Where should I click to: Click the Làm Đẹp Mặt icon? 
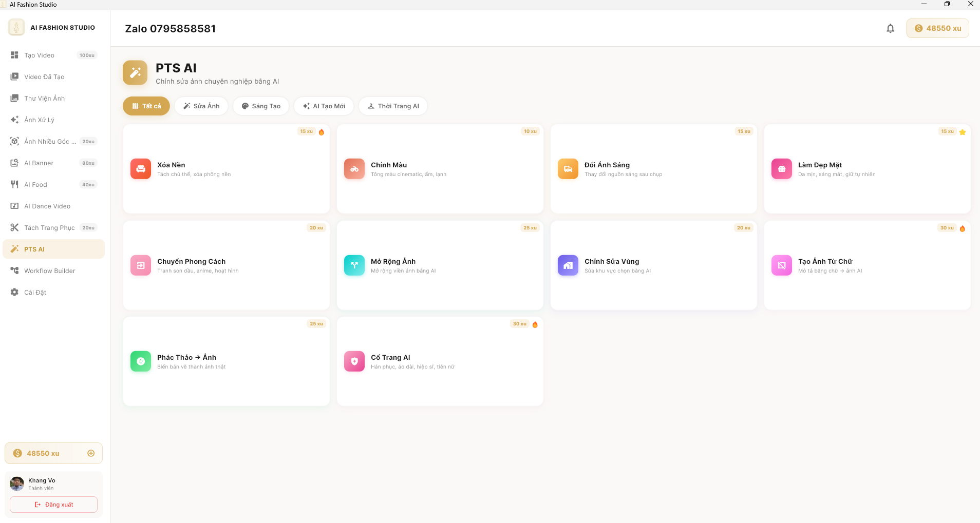tap(781, 169)
